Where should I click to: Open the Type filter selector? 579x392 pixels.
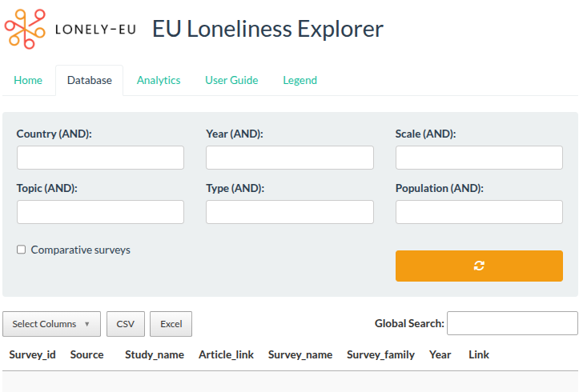289,212
